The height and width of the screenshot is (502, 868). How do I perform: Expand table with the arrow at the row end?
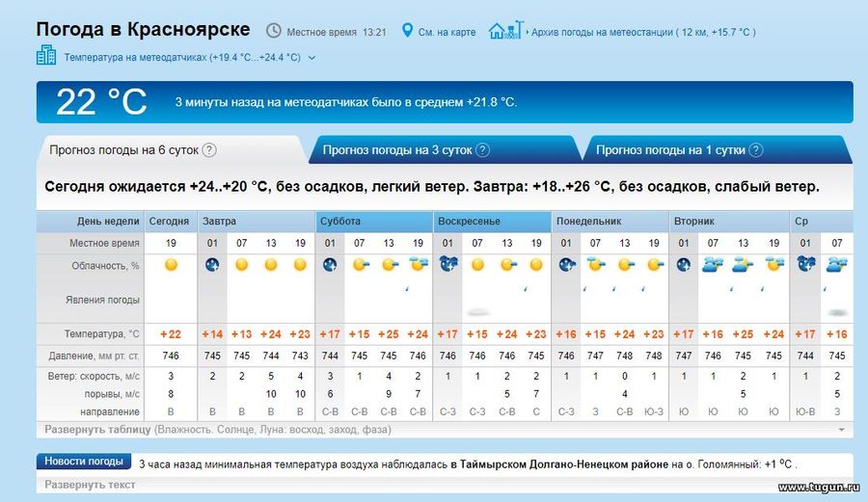coord(841,430)
